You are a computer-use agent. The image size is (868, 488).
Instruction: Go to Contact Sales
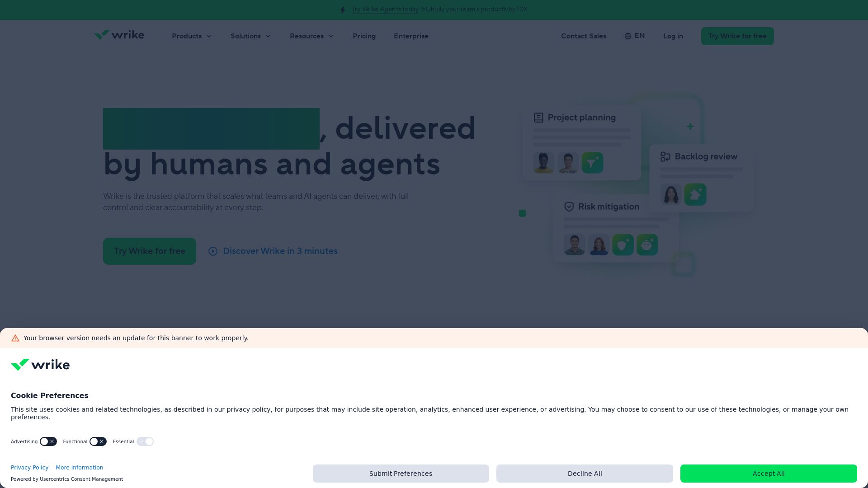click(584, 36)
